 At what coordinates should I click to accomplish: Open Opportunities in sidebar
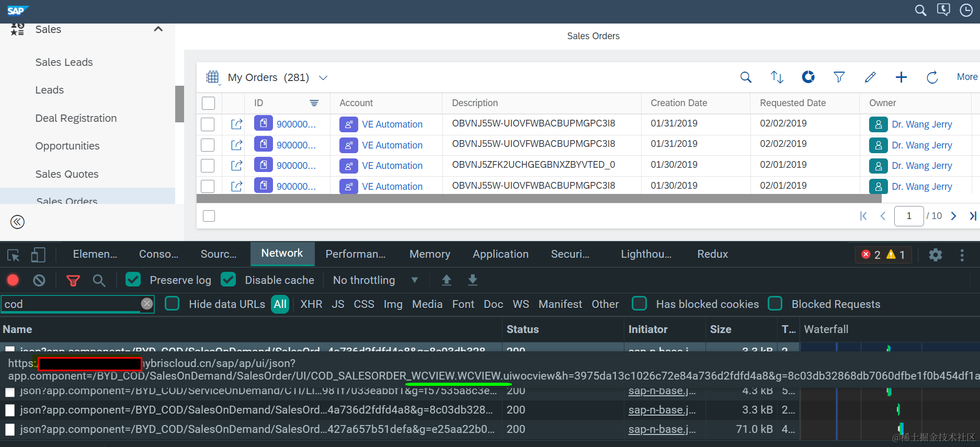coord(67,146)
